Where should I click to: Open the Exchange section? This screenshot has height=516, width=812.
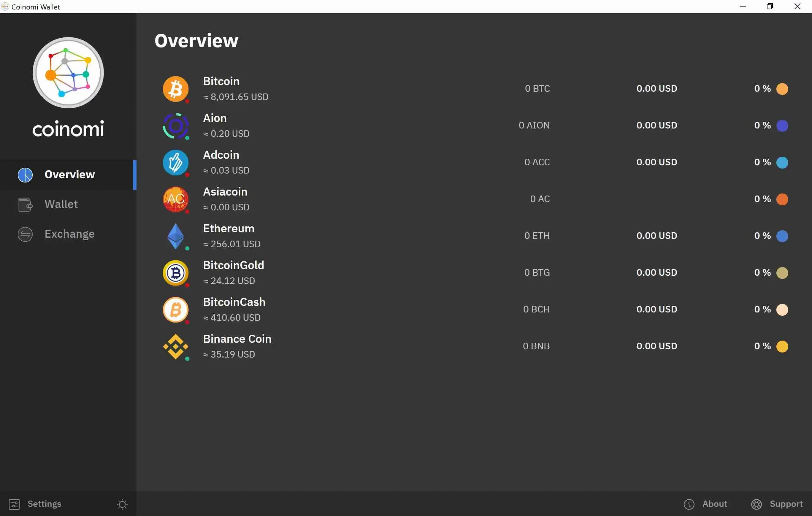(68, 234)
